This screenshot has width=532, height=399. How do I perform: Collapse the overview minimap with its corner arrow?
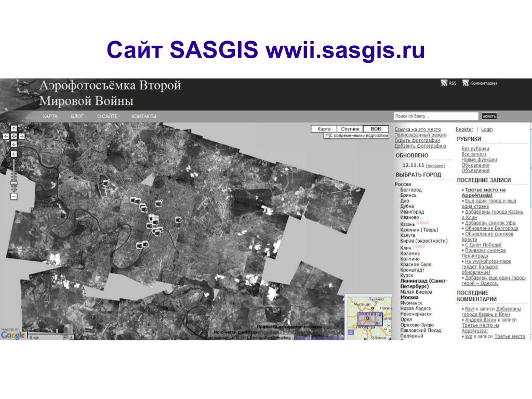(x=389, y=338)
